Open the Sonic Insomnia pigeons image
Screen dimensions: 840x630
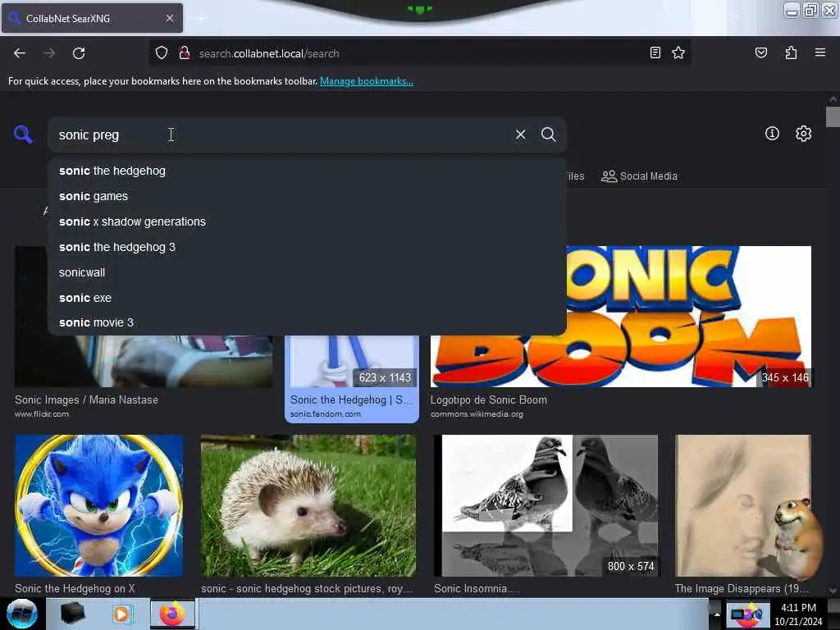[x=546, y=505]
